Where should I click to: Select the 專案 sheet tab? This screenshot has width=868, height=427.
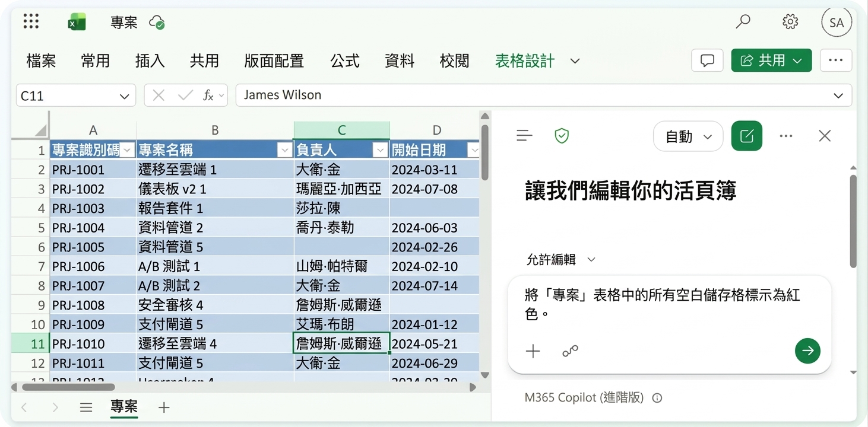(124, 407)
